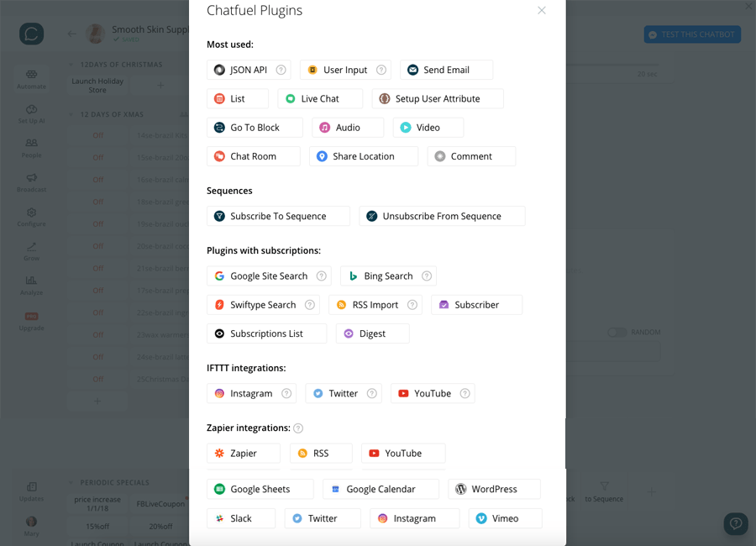This screenshot has height=546, width=756.
Task: Add Subscribe To Sequence plugin
Action: (x=278, y=216)
